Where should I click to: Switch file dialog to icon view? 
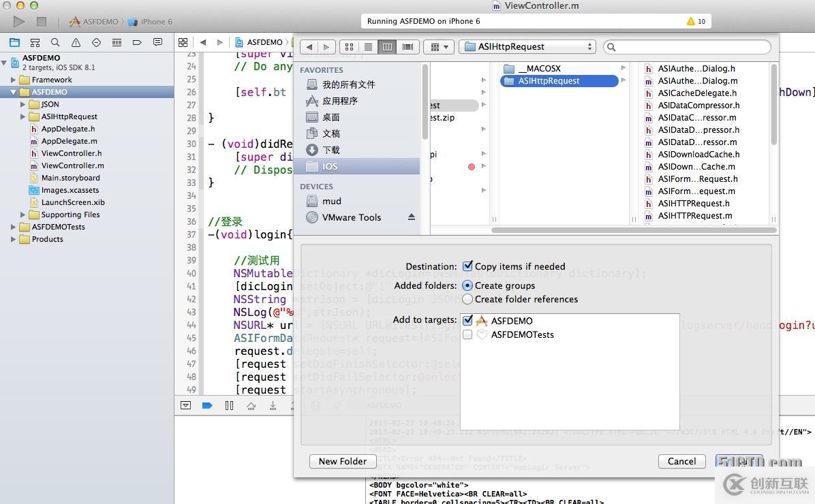350,47
